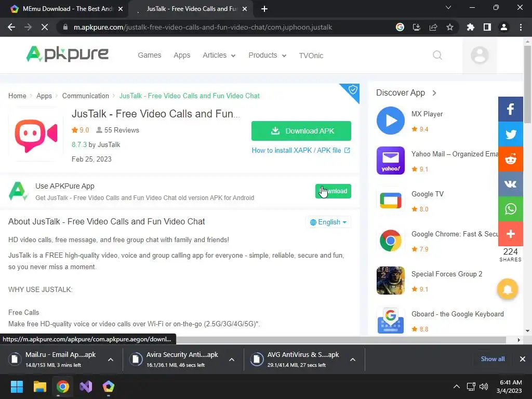
Task: Expand Discover App arrow
Action: [x=434, y=93]
